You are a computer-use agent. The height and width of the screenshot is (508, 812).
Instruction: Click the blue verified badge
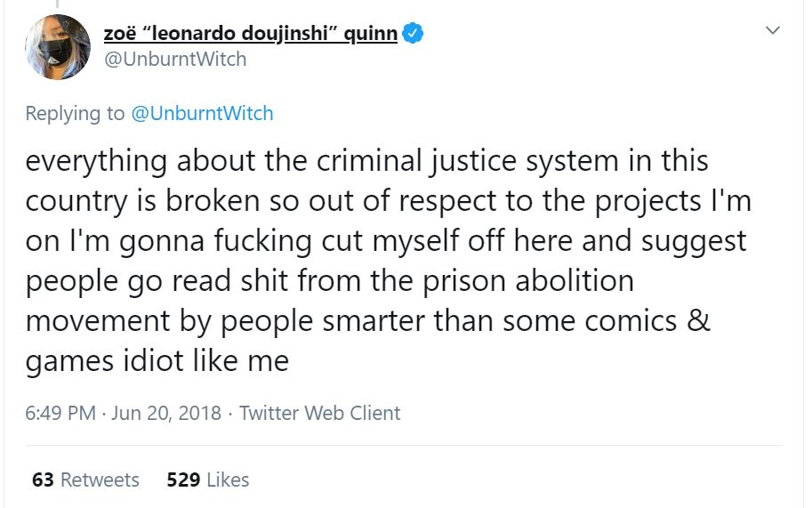[x=412, y=35]
